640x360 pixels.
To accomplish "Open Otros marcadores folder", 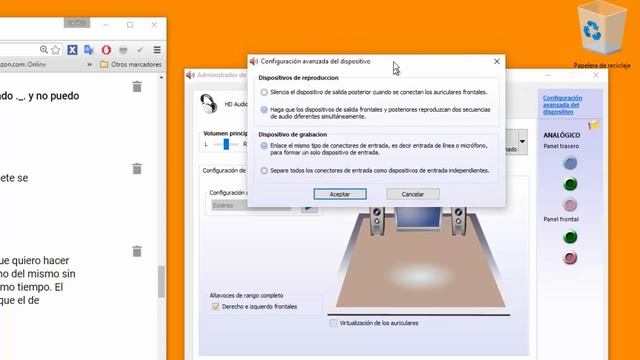I will coord(131,64).
